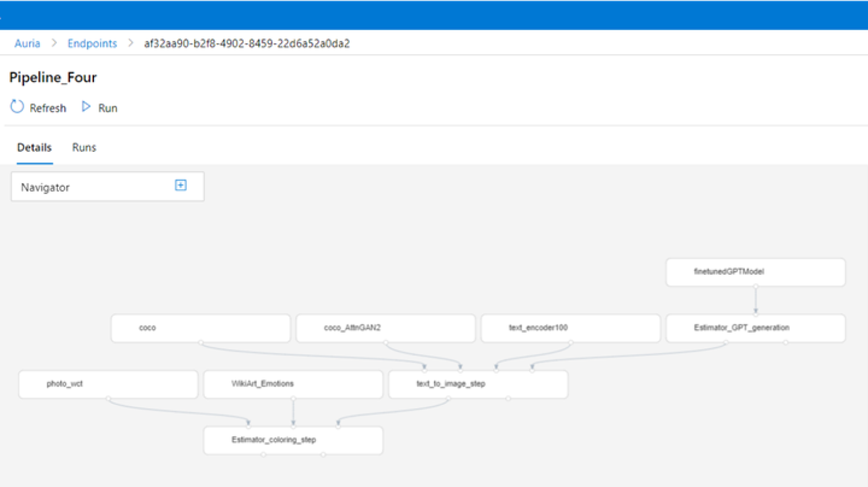Viewport: 868px width, 487px height.
Task: Go to Endpoints breadcrumb link
Action: (92, 44)
